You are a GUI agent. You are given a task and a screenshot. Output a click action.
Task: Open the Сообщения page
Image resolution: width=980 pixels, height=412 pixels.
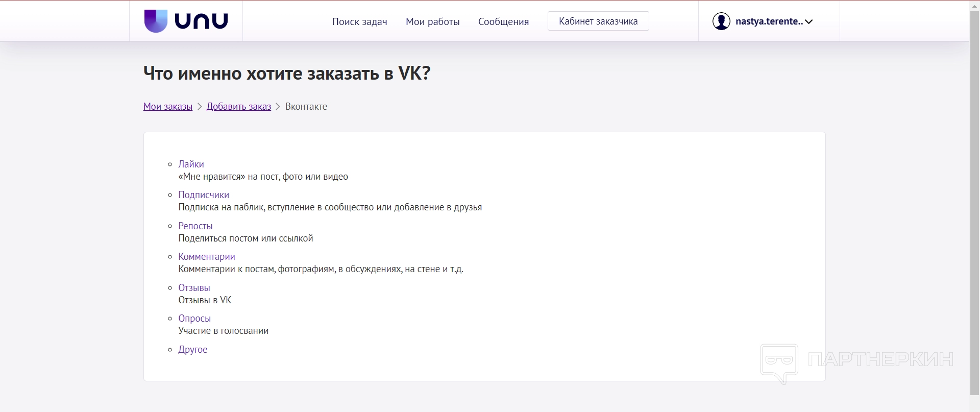503,21
